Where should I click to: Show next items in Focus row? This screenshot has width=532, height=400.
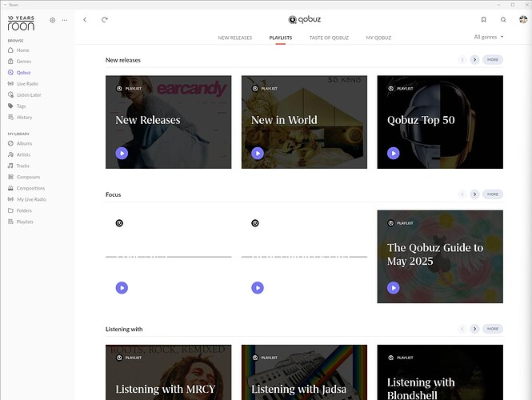tap(474, 194)
